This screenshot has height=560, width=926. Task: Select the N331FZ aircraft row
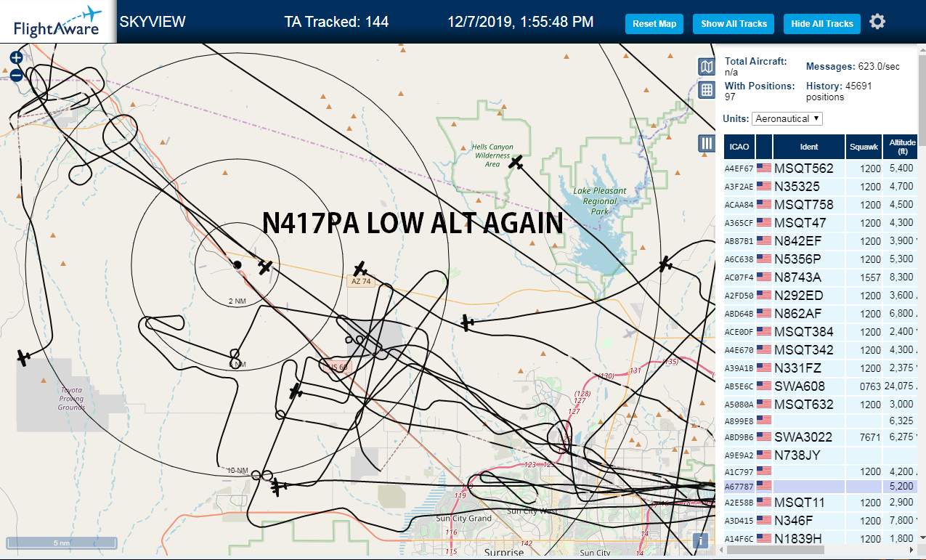[821, 368]
